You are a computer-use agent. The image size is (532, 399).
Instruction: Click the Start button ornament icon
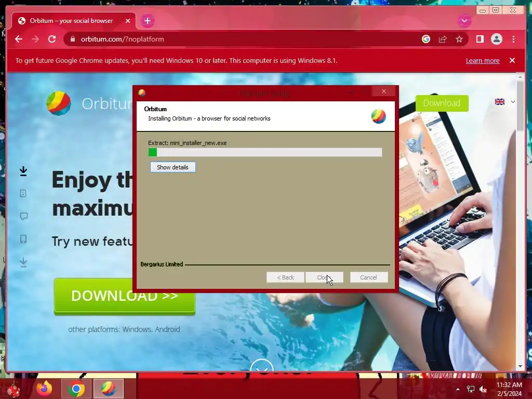13,389
